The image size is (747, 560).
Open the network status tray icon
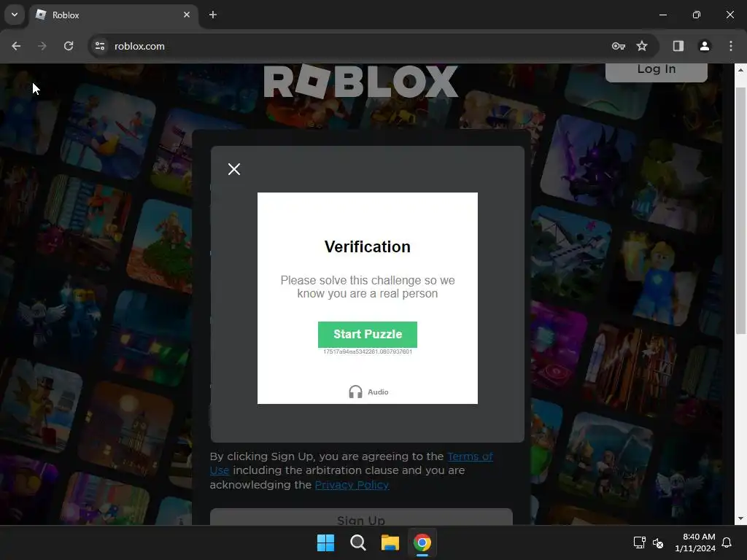[x=639, y=542]
